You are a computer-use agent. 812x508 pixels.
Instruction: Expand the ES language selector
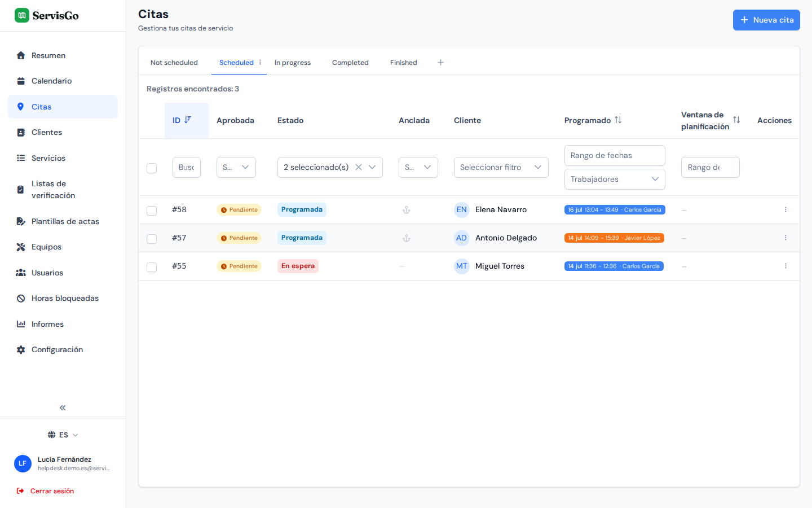(x=63, y=435)
